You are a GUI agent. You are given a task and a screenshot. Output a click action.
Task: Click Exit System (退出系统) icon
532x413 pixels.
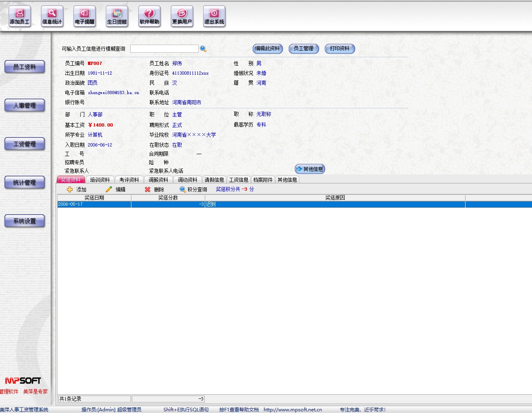pos(214,17)
